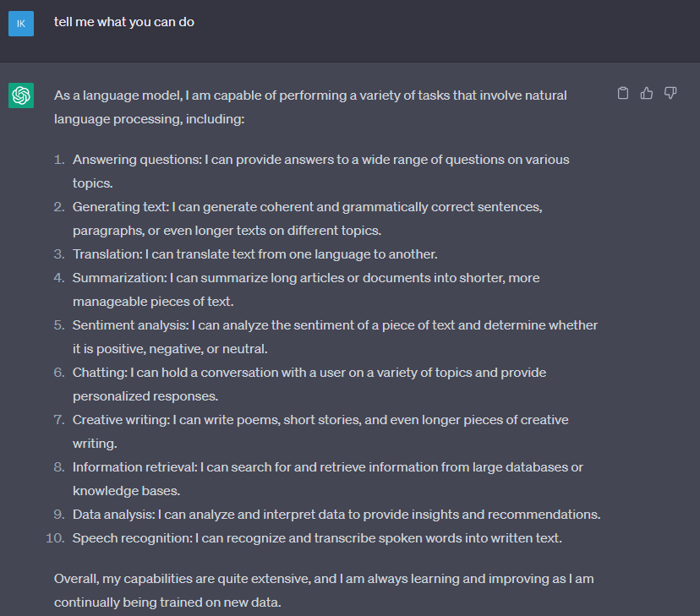Click the green ChatGPT logo avatar
Viewport: 700px width, 616px height.
21,95
